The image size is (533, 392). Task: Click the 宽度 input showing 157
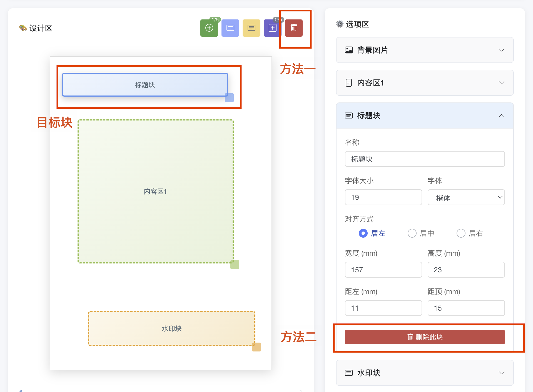(383, 270)
